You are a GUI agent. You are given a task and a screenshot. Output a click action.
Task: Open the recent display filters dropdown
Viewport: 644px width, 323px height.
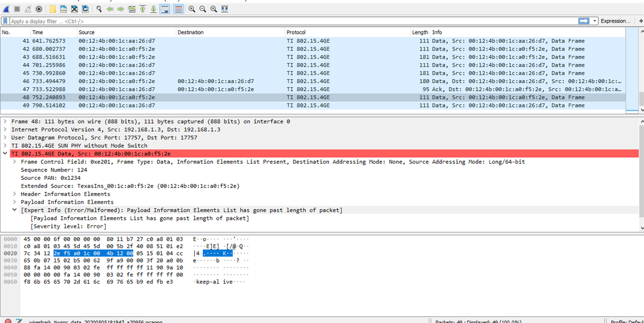click(x=595, y=21)
